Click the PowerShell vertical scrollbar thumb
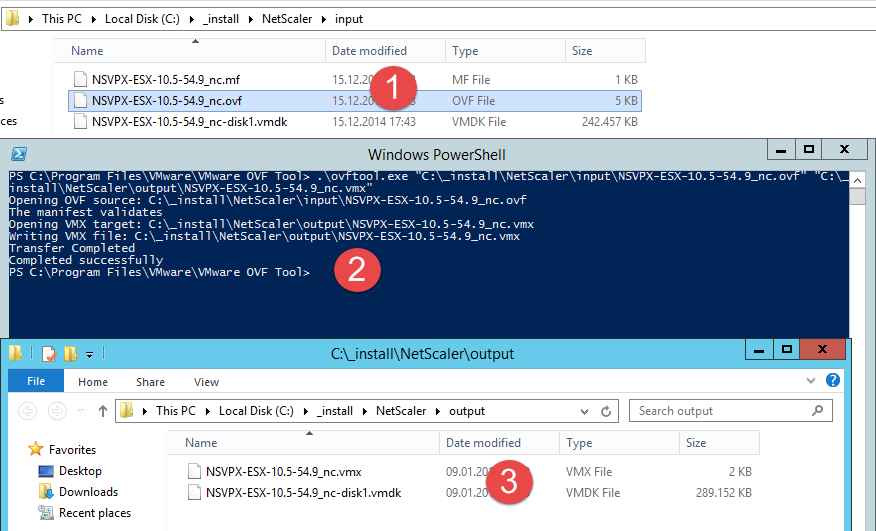Screen dimensions: 876x531 857,197
